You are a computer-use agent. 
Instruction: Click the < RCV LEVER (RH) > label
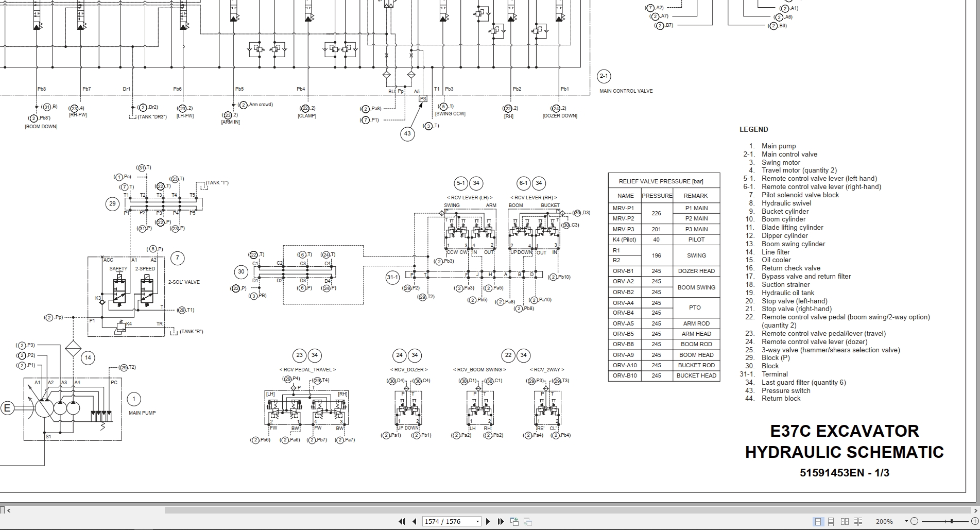point(534,197)
